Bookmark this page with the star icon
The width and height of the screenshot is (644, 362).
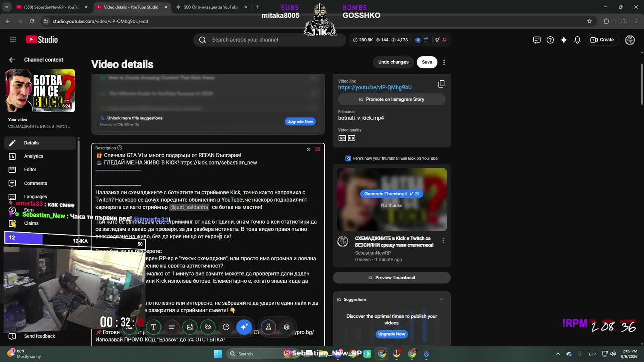pyautogui.click(x=589, y=21)
